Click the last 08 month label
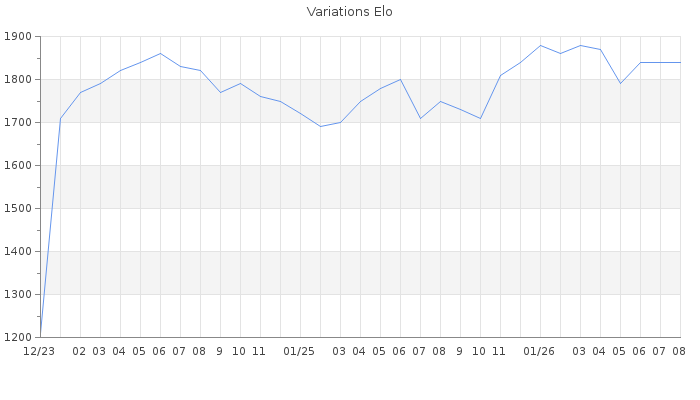 click(679, 351)
